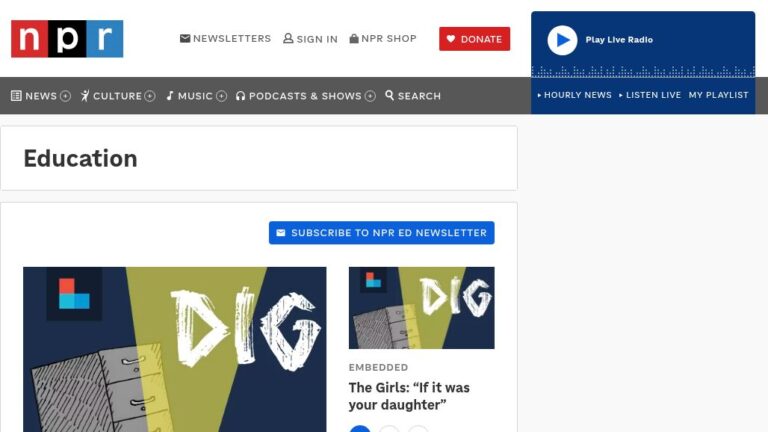Viewport: 768px width, 432px height.
Task: Open My Playlist
Action: (719, 95)
